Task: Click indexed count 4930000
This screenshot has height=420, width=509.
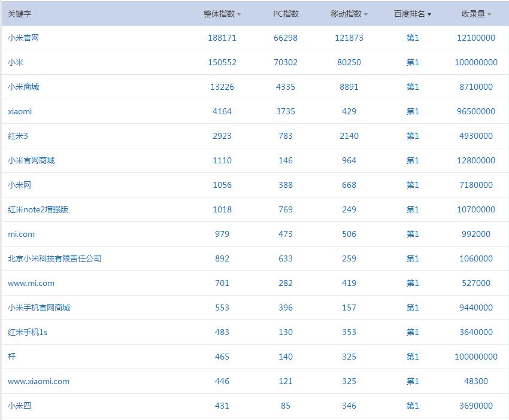Action: [476, 136]
